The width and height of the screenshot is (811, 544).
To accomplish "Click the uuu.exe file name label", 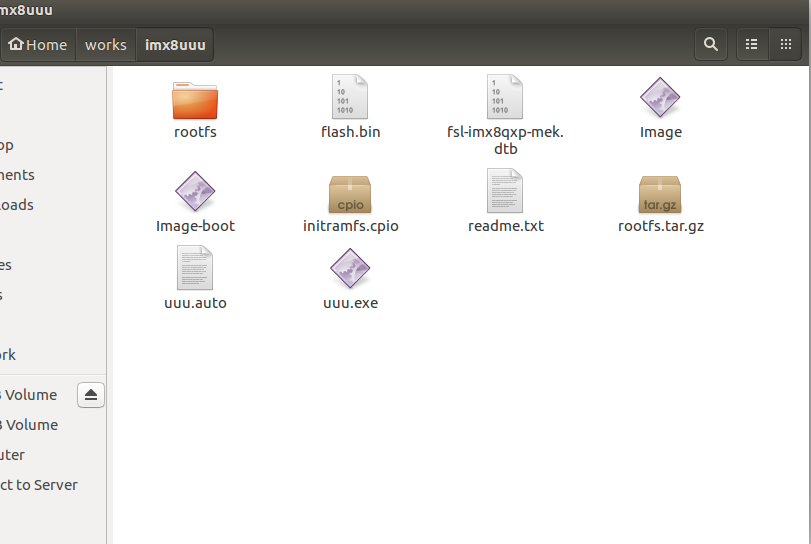I will pyautogui.click(x=350, y=303).
